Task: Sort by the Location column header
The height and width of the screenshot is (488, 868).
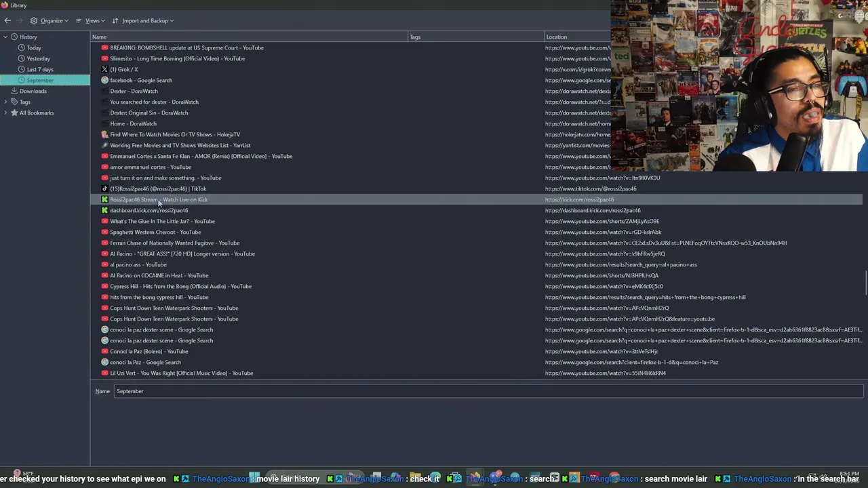Action: [x=578, y=37]
